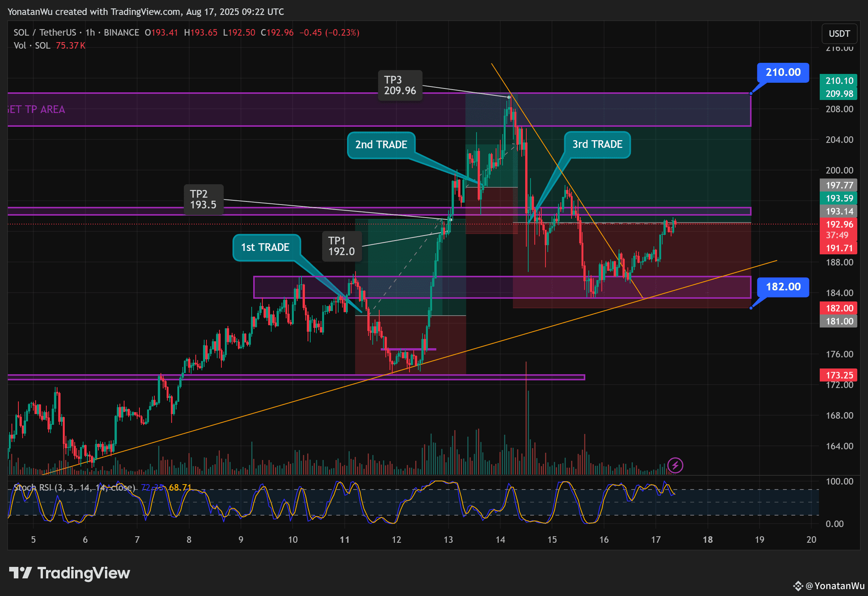Click the 168.00 price scale value
868x596 pixels.
coord(839,416)
